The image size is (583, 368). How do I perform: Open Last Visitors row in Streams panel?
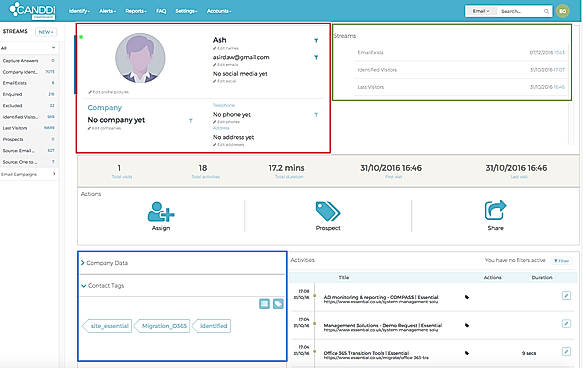click(x=461, y=87)
